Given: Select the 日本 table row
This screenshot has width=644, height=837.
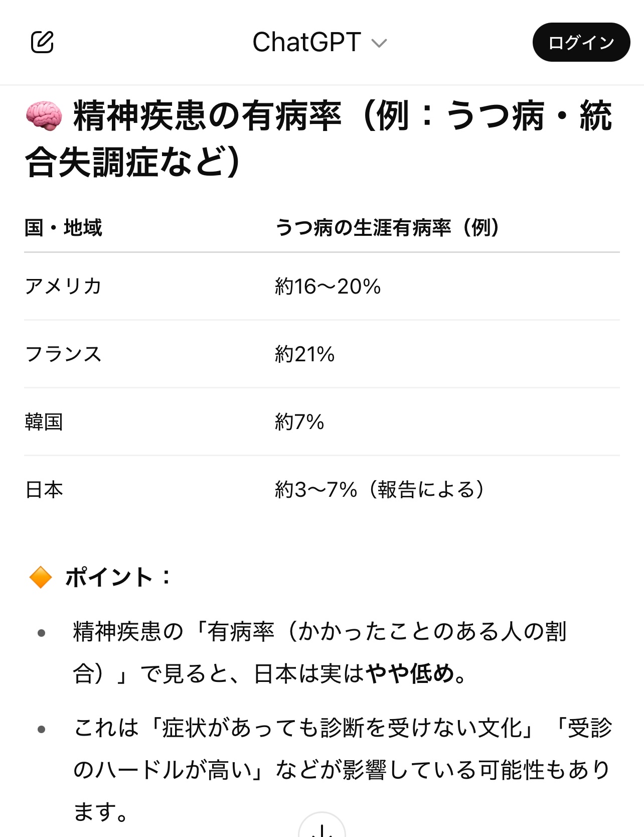Looking at the screenshot, I should 322,489.
